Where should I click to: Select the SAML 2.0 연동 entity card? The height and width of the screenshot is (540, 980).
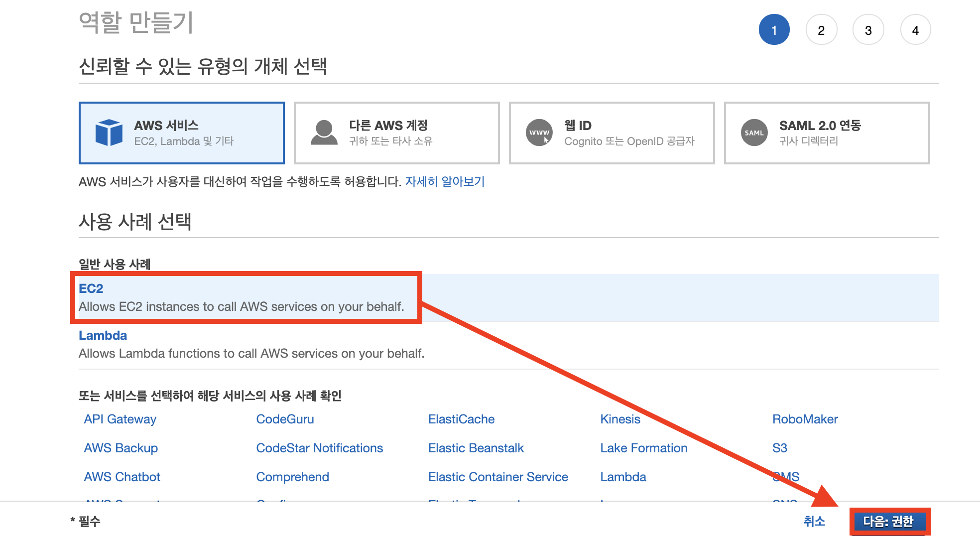[x=827, y=133]
